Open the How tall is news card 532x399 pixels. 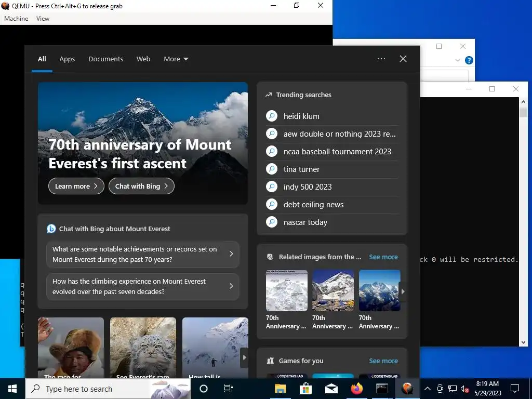pyautogui.click(x=215, y=348)
